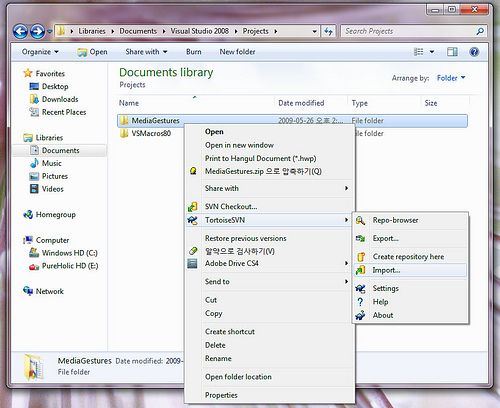Click the Create repository here icon
Viewport: 500px width, 408px height.
click(361, 257)
